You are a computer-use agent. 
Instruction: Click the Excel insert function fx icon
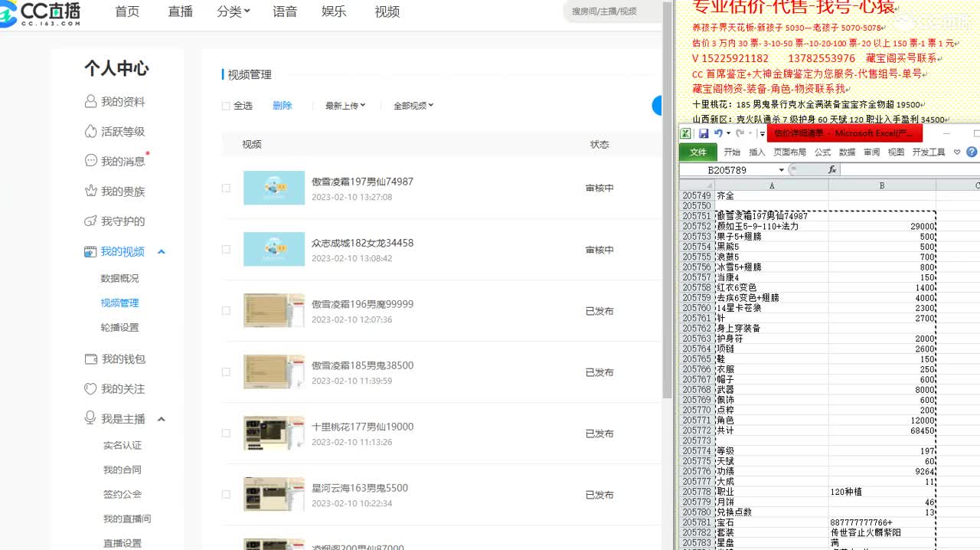833,170
